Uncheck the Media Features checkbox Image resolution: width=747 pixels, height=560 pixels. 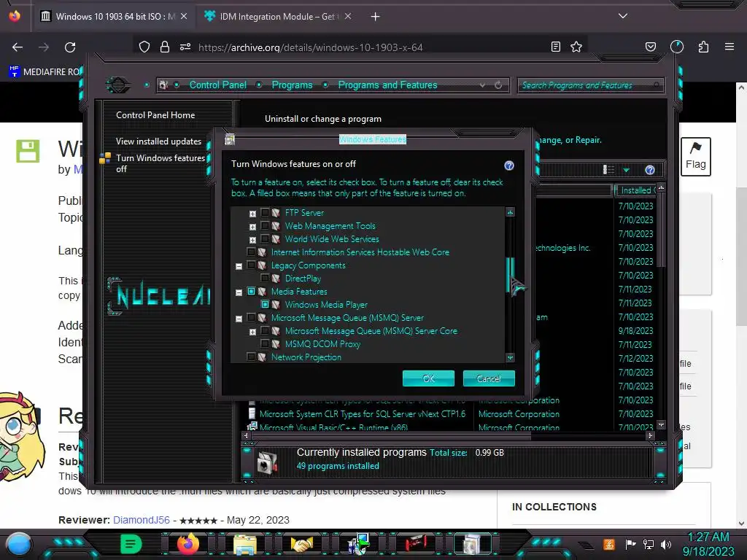point(251,292)
